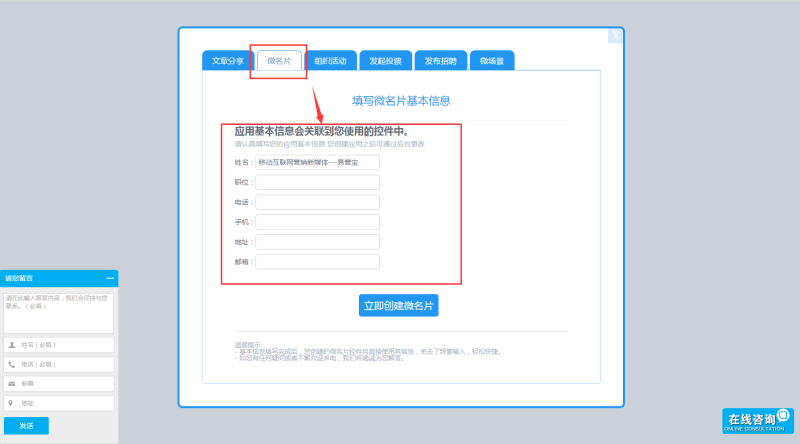Image resolution: width=800 pixels, height=444 pixels.
Task: Open the 在线咨询 online consultation widget
Action: (x=758, y=421)
